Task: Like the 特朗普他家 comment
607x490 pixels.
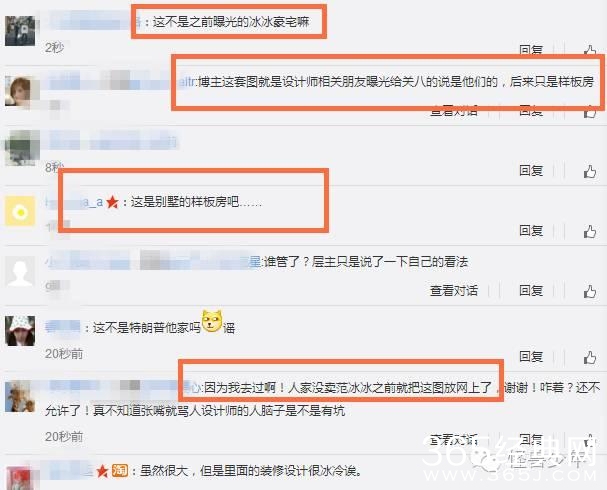Action: [590, 357]
